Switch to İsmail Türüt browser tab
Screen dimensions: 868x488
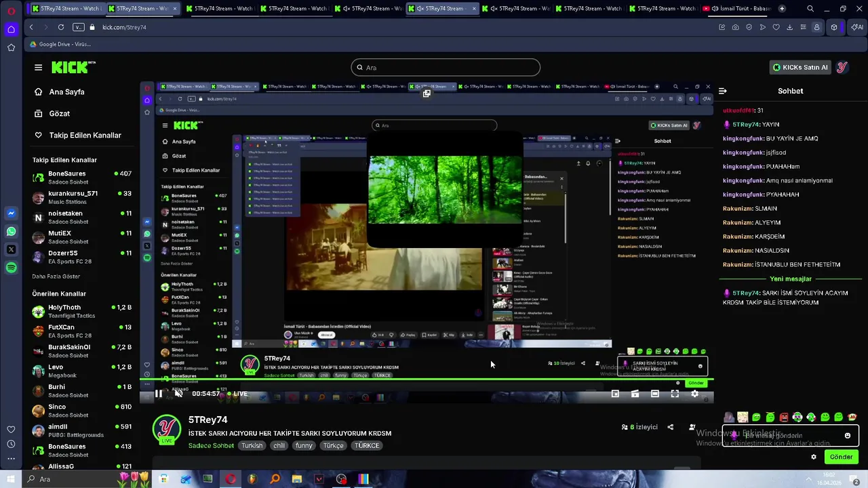point(737,9)
